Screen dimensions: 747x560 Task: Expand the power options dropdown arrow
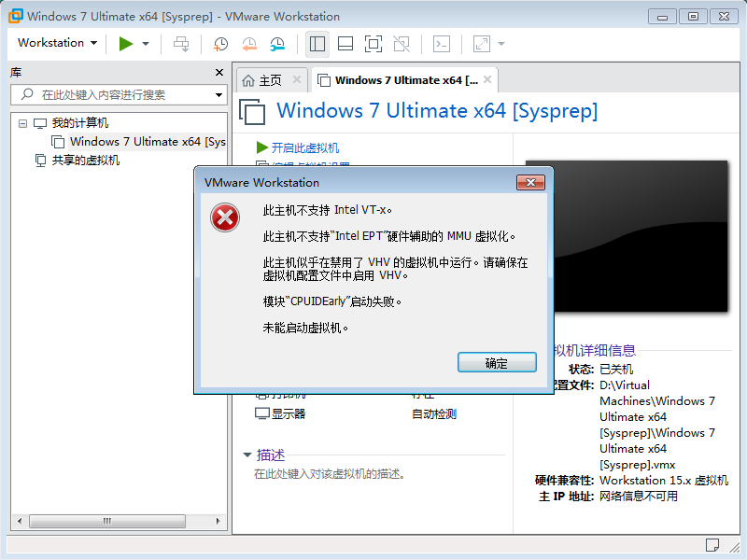click(x=146, y=44)
